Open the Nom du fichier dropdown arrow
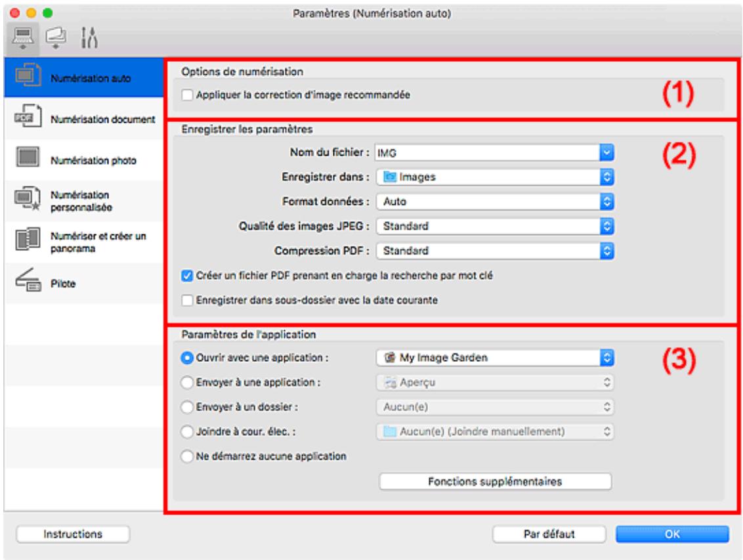The image size is (743, 560). point(606,152)
